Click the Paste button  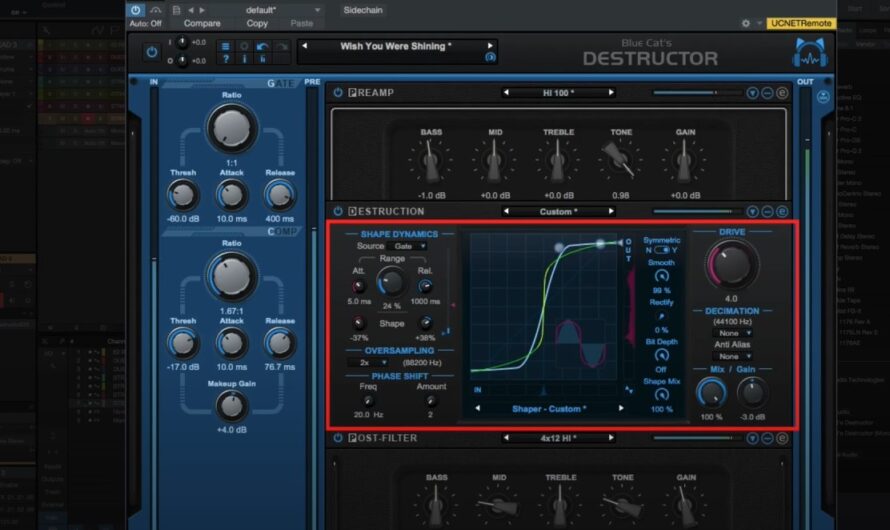click(301, 23)
